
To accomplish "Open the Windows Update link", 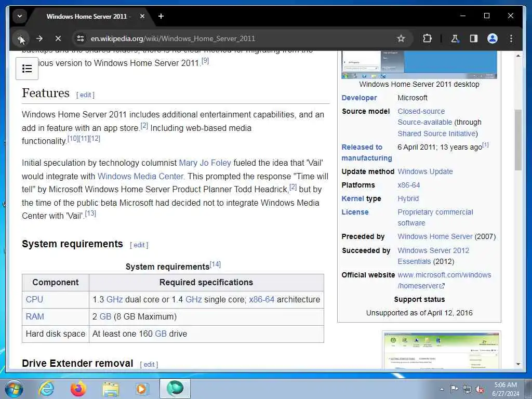I will [x=425, y=171].
